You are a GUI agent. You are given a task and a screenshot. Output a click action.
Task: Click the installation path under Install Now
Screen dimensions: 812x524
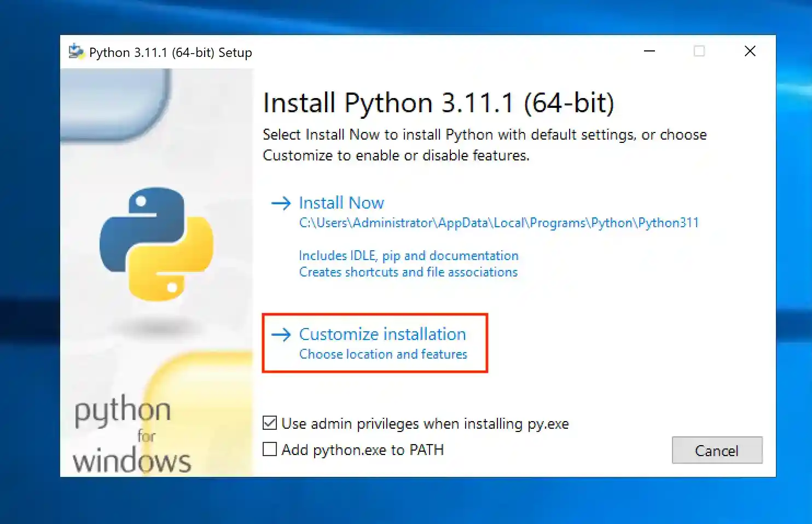tap(498, 223)
